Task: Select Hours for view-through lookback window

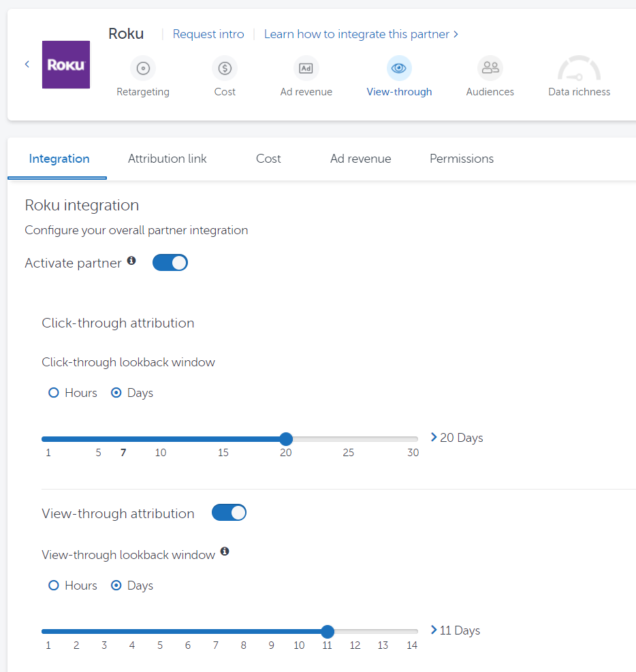Action: [x=54, y=586]
